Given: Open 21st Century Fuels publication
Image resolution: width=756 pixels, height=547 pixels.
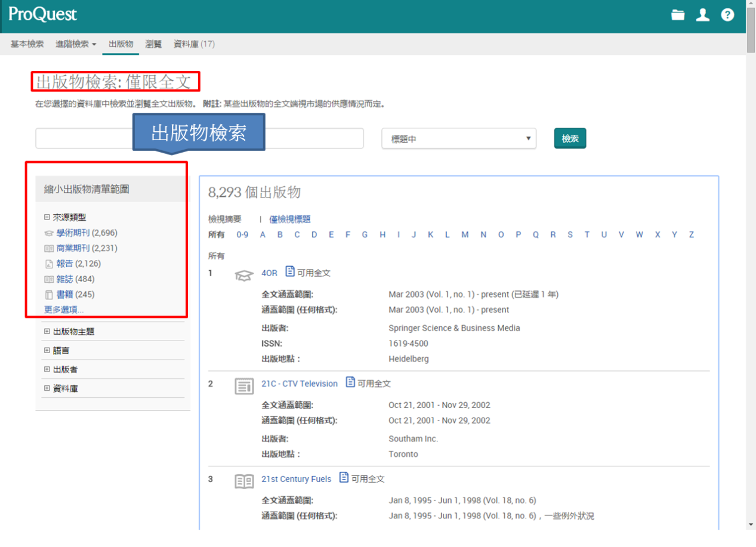Looking at the screenshot, I should [296, 479].
